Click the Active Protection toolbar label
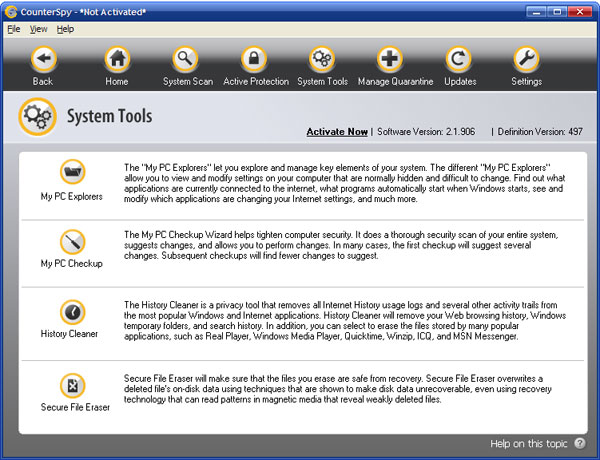Image resolution: width=600 pixels, height=460 pixels. 256,82
